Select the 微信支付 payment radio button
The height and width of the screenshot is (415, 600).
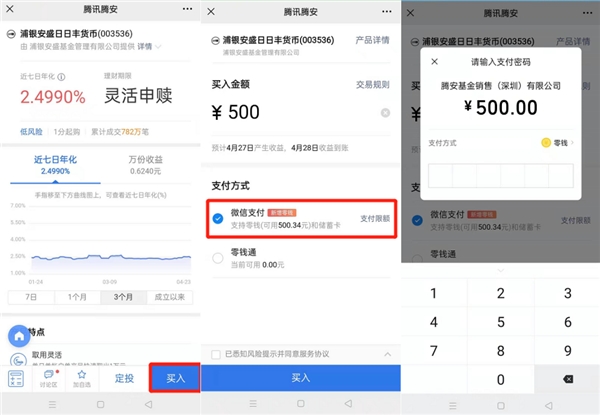click(x=218, y=218)
